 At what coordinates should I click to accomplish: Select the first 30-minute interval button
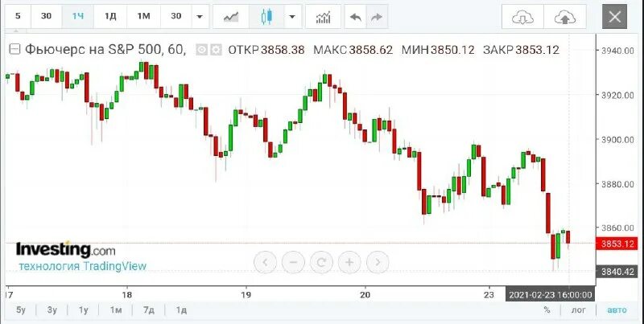pos(47,16)
